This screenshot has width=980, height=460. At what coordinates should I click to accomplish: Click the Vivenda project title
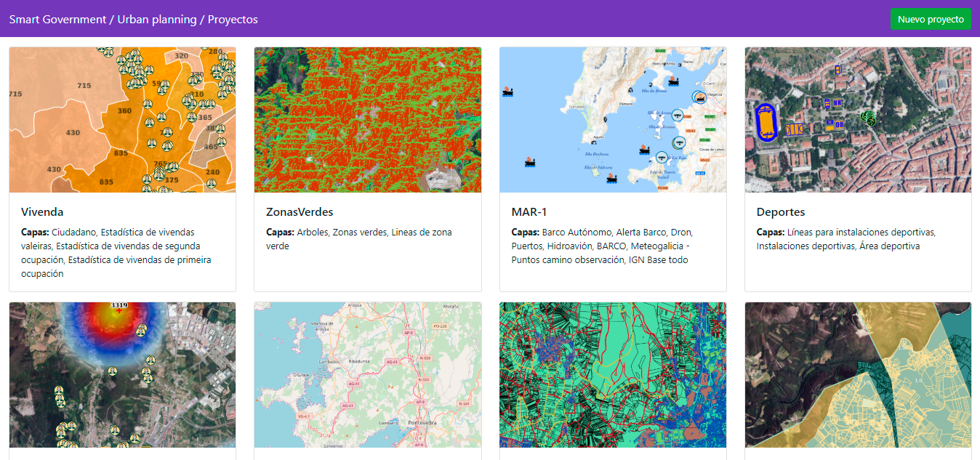click(42, 212)
